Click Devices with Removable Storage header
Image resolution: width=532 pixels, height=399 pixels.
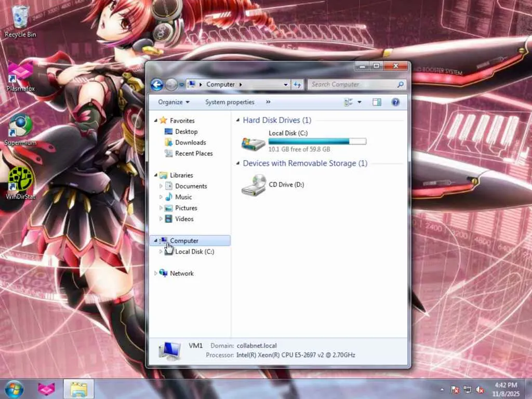305,163
